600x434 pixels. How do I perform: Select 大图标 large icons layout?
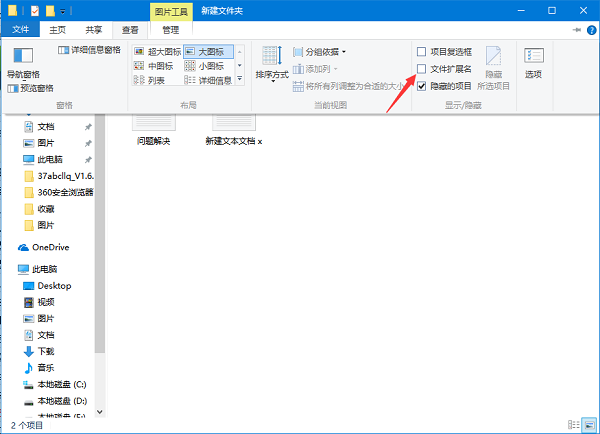click(208, 51)
